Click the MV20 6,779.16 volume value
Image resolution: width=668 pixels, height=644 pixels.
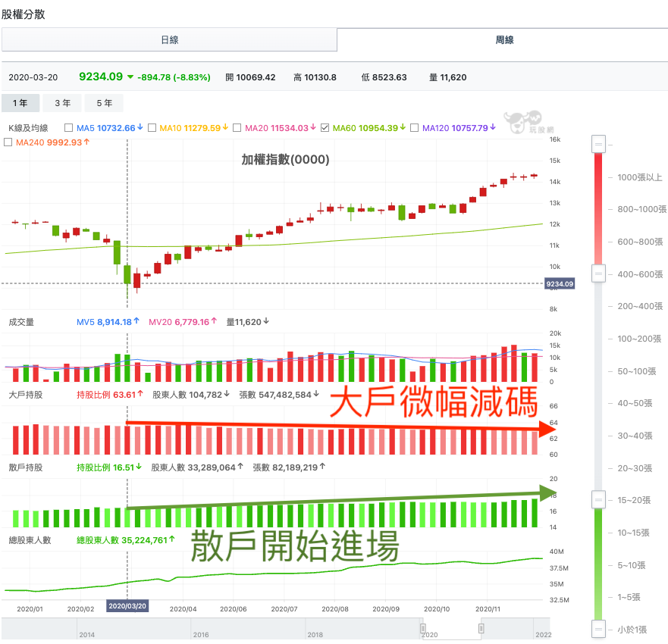coord(183,322)
